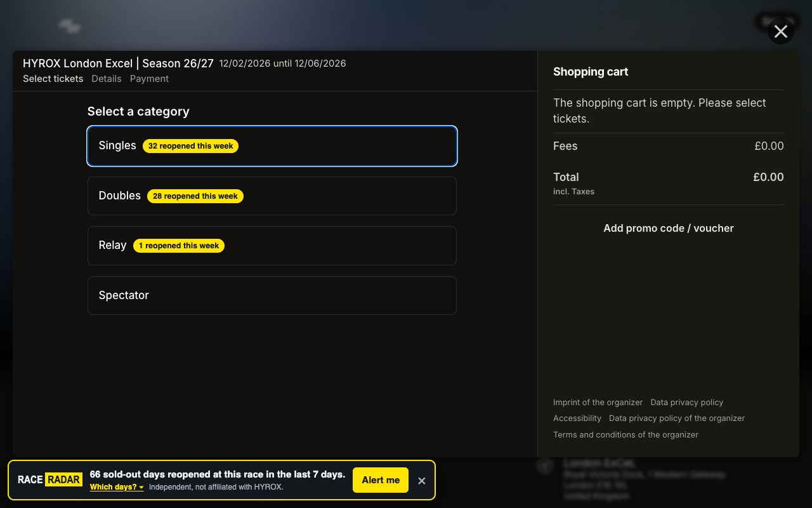Click the 32 reopened this week badge

click(190, 146)
